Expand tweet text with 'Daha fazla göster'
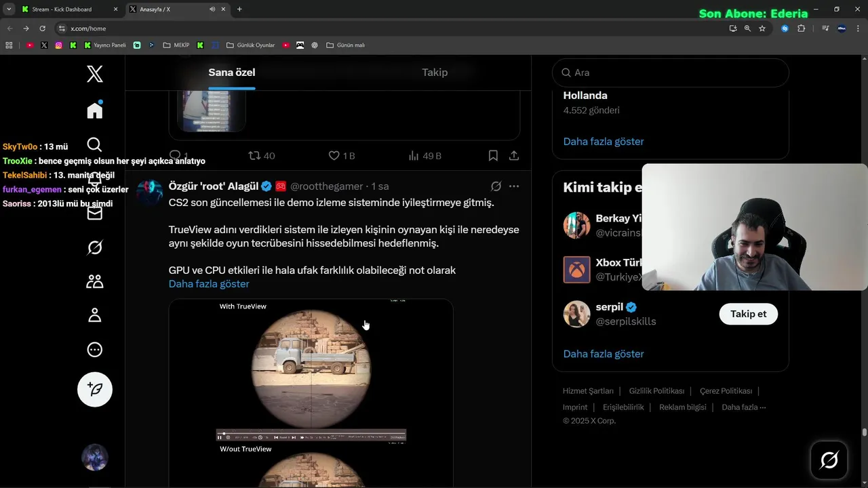This screenshot has width=868, height=488. coord(209,284)
